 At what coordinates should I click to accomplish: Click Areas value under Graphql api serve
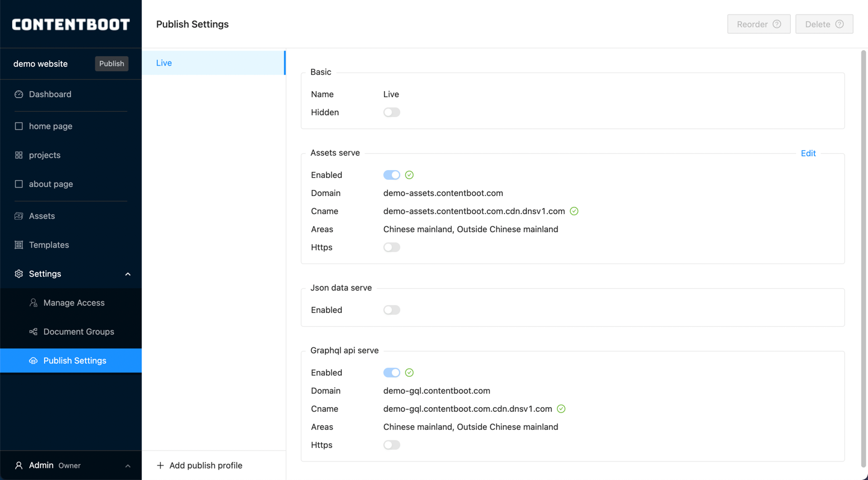pyautogui.click(x=471, y=427)
